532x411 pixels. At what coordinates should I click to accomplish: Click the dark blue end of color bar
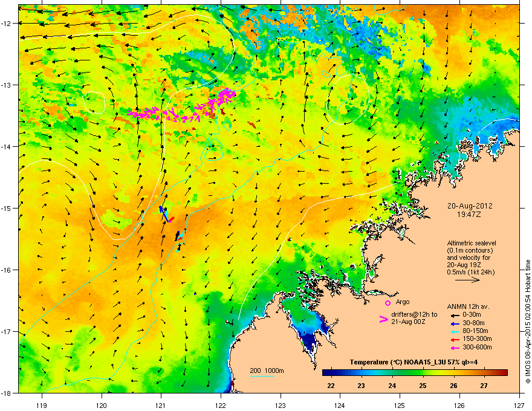(x=325, y=373)
